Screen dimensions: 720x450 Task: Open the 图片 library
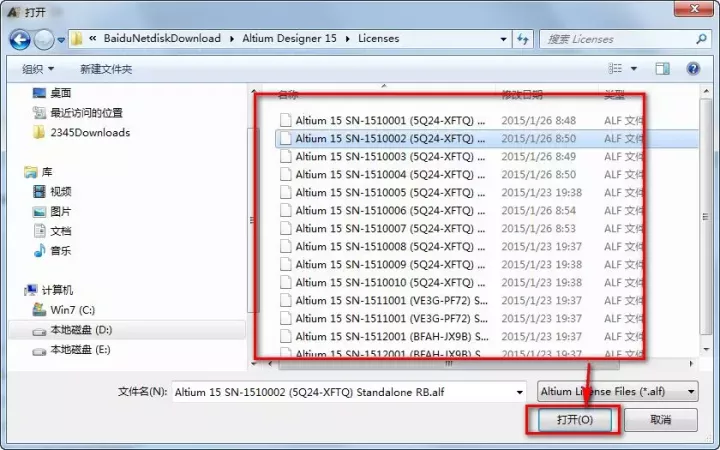[x=60, y=211]
